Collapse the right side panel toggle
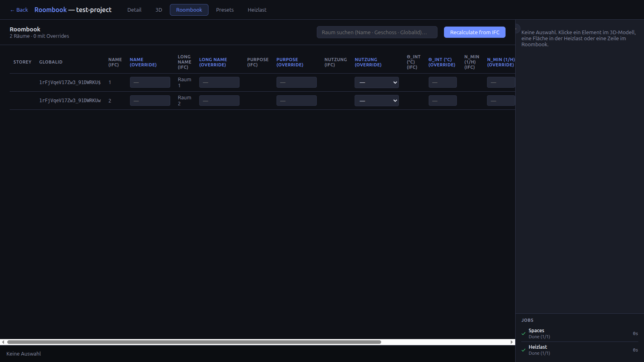 coord(517,29)
